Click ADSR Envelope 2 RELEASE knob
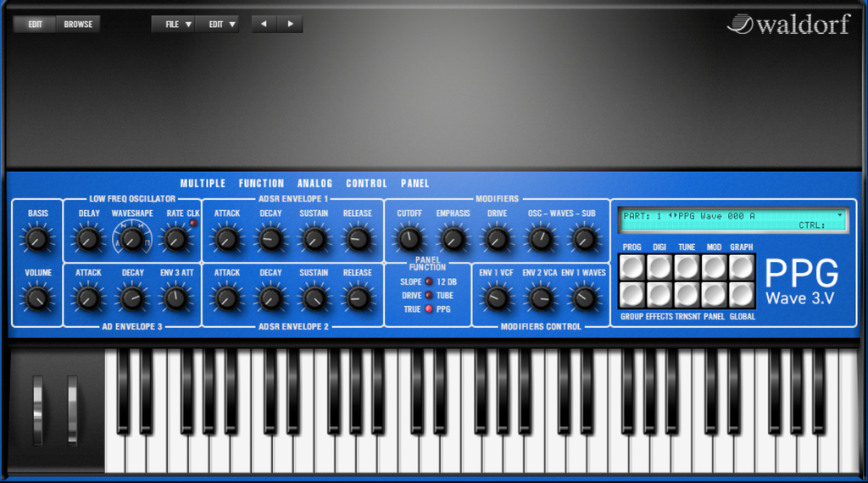Viewport: 868px width, 483px height. (358, 299)
